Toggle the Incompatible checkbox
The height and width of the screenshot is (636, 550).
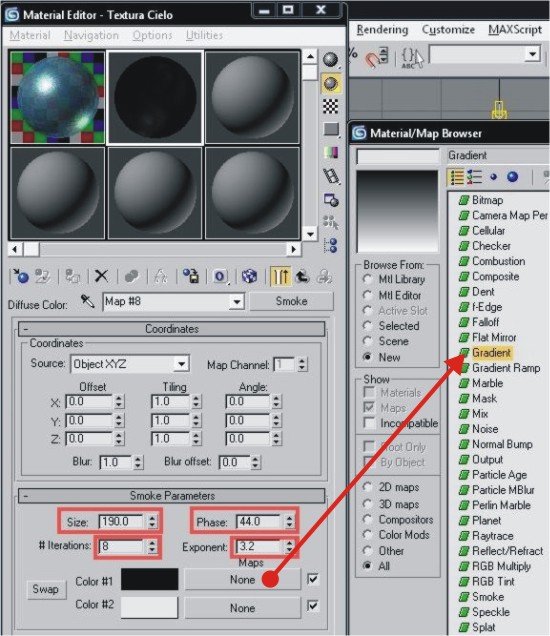coord(369,423)
